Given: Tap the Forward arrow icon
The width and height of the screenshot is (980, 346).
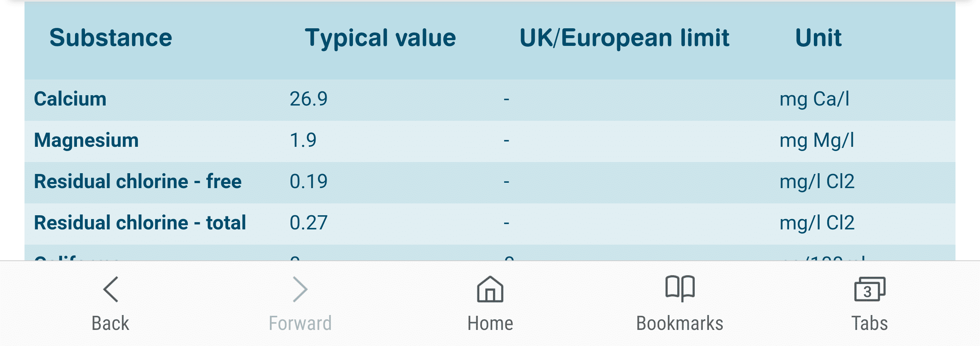Looking at the screenshot, I should [x=300, y=289].
